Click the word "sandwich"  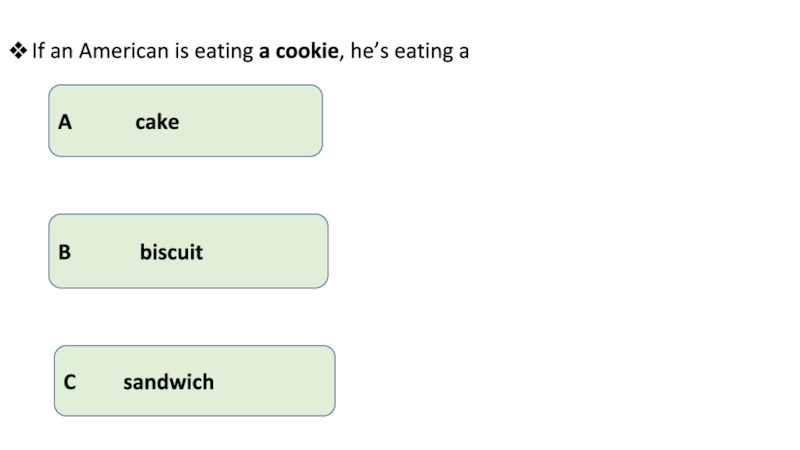168,382
